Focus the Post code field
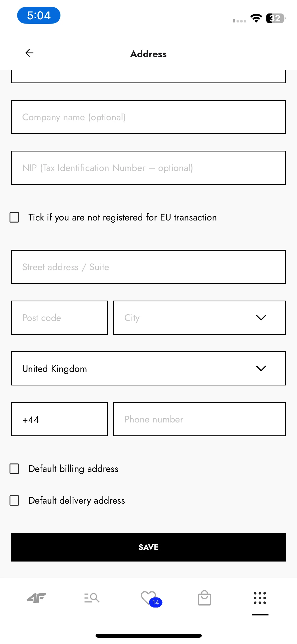 59,318
